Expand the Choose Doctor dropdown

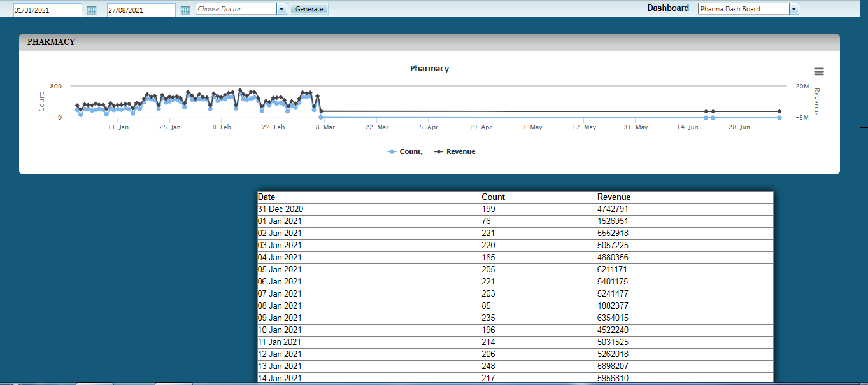click(281, 10)
